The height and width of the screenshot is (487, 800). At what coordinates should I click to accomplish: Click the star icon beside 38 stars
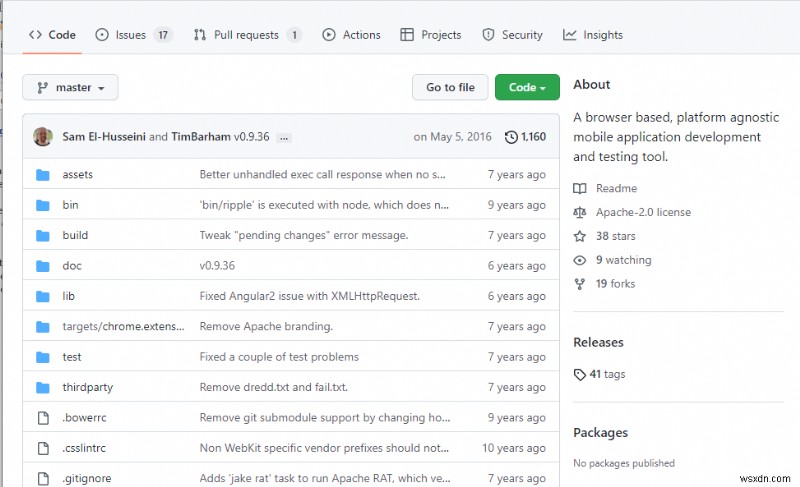coord(580,236)
